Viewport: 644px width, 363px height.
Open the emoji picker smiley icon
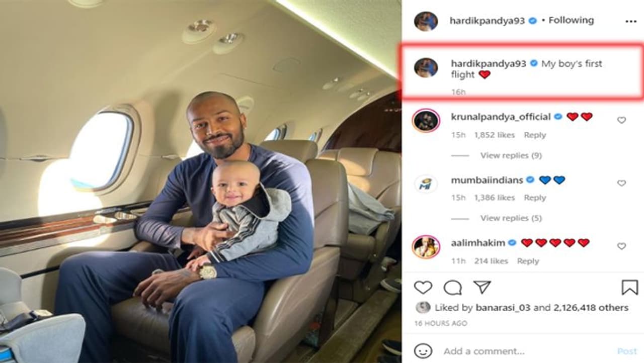coord(423,350)
